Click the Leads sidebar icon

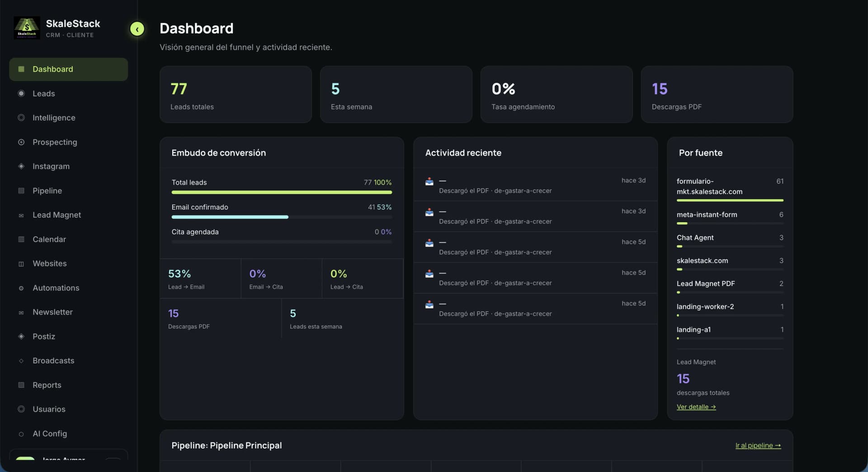click(21, 93)
